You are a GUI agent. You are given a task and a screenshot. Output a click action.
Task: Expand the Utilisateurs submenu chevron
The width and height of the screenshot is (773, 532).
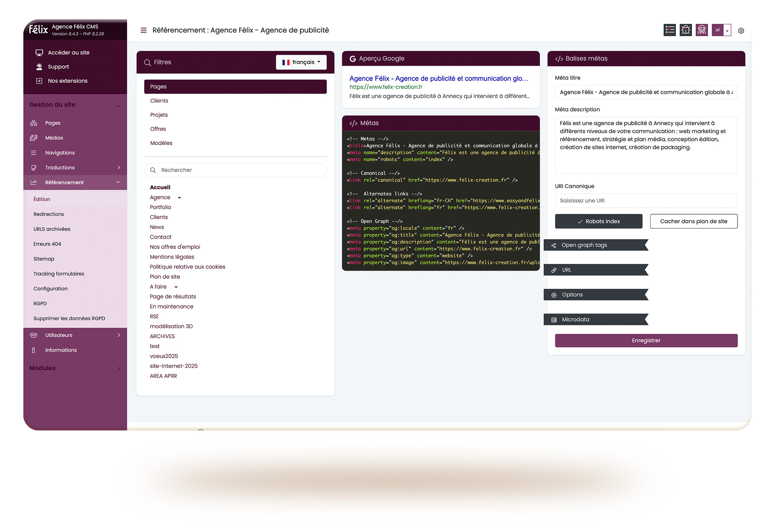coord(119,335)
